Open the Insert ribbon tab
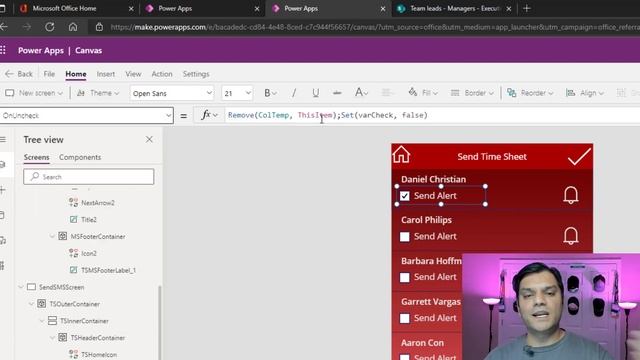 point(106,74)
